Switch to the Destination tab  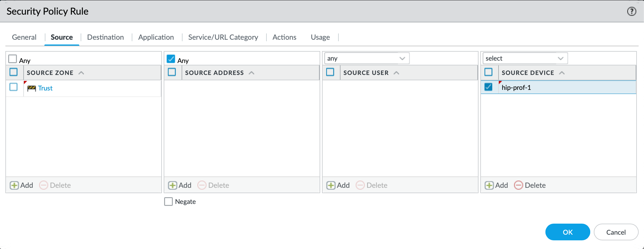point(105,37)
